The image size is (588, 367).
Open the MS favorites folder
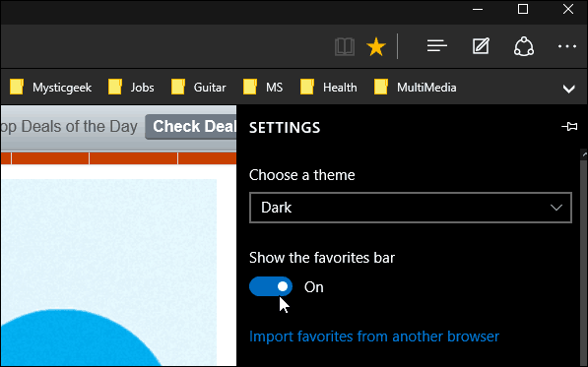coord(263,88)
